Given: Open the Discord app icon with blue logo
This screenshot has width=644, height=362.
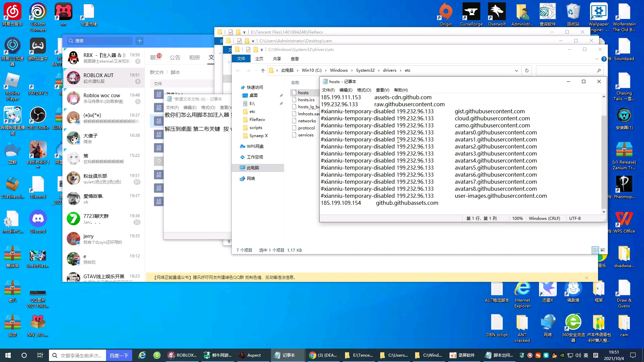Looking at the screenshot, I should [38, 222].
